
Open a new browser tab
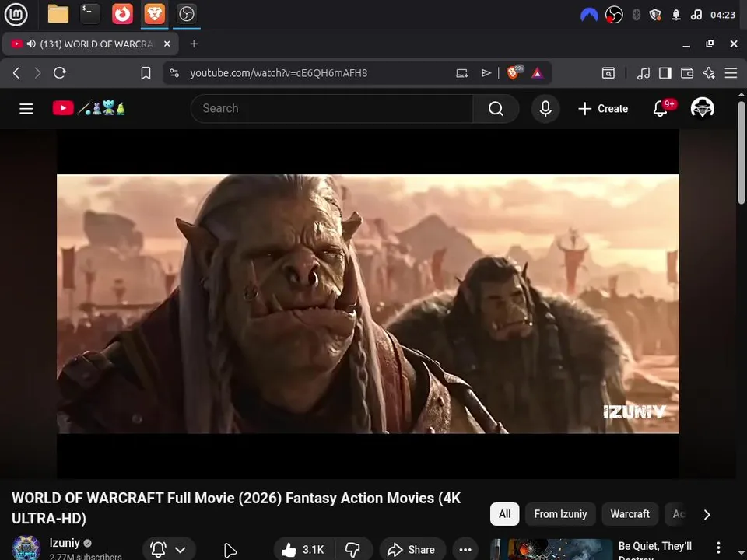pyautogui.click(x=194, y=44)
